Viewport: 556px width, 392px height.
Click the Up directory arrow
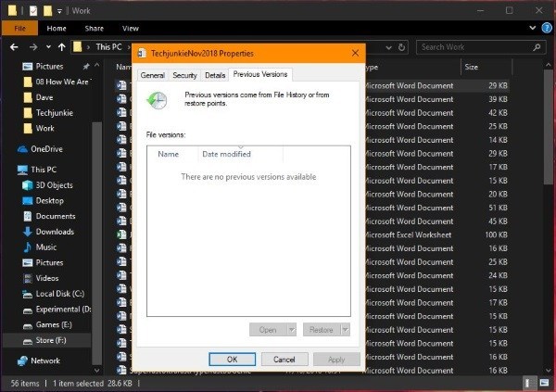[x=62, y=47]
